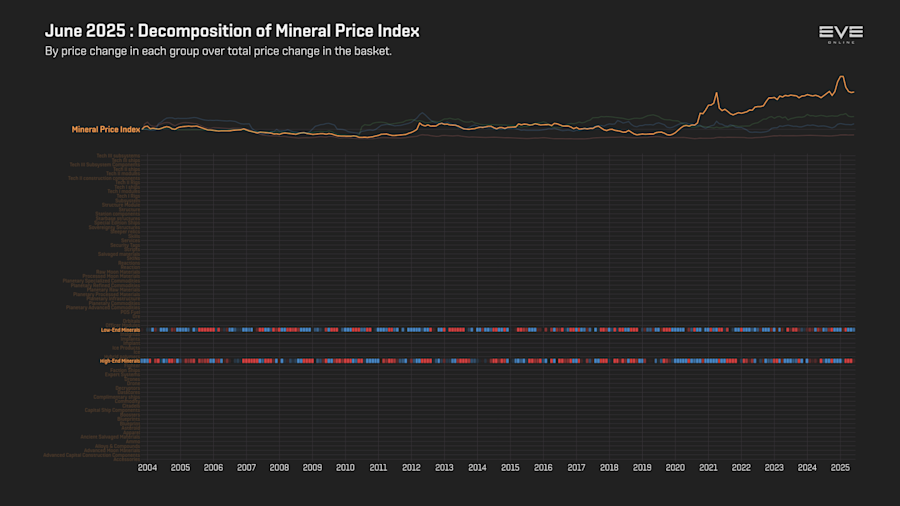Select the 2004 year label
Screen dimensions: 900x506
[148, 468]
